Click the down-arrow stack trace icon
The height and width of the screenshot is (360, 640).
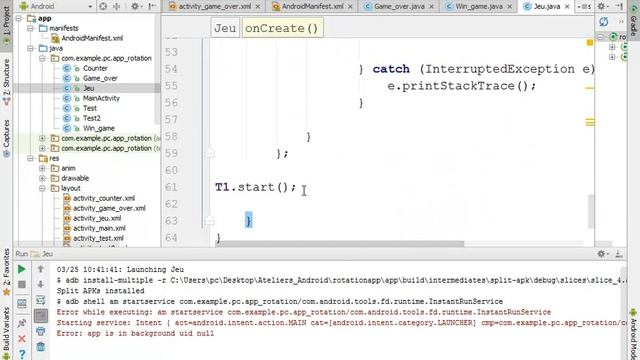pos(40,284)
